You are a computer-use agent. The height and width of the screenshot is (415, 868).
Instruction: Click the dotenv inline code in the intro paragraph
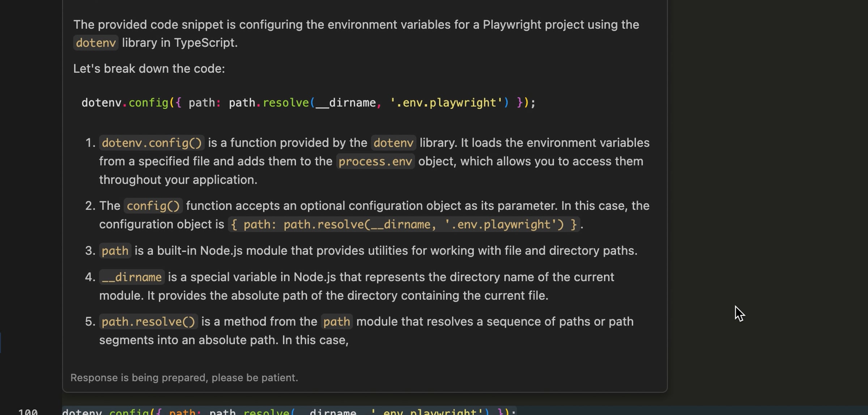pos(95,43)
